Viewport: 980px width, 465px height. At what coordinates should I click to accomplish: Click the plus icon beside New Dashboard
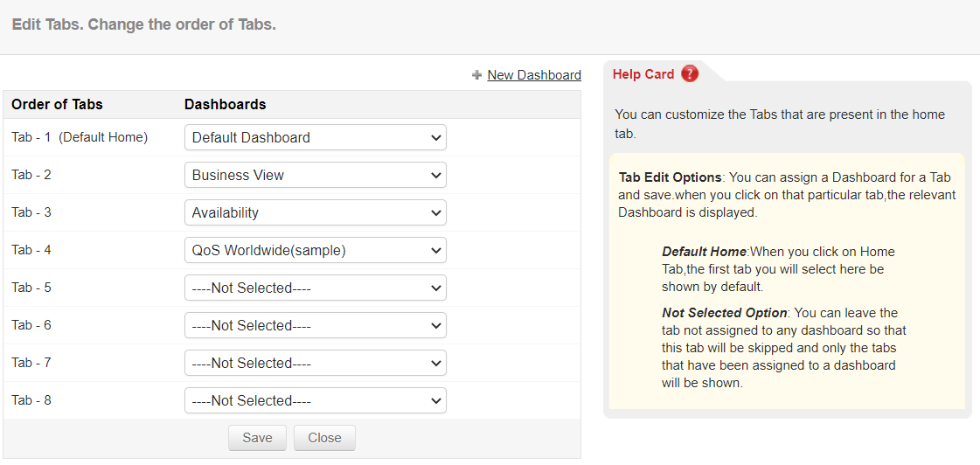coord(476,75)
